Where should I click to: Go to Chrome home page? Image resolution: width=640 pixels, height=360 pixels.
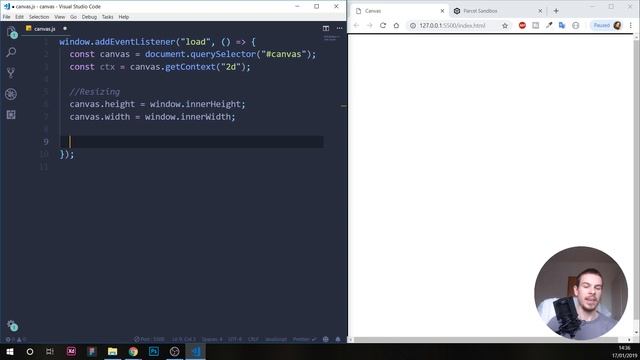pyautogui.click(x=396, y=25)
